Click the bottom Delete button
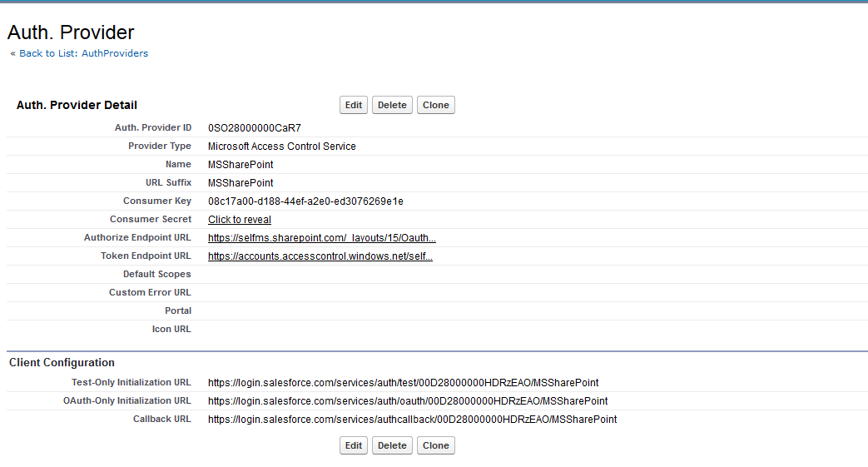Image resolution: width=868 pixels, height=467 pixels. click(x=392, y=445)
